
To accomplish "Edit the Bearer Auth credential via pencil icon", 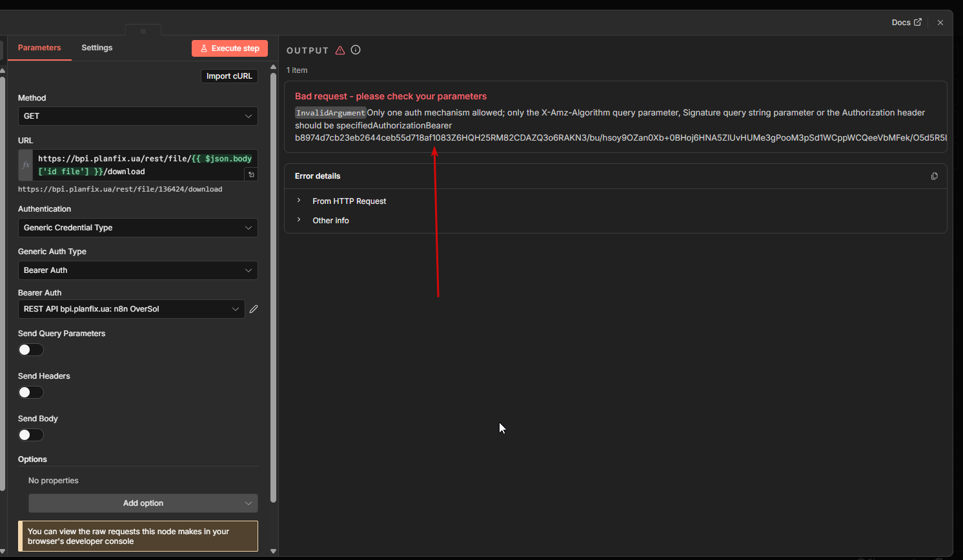I will 254,309.
